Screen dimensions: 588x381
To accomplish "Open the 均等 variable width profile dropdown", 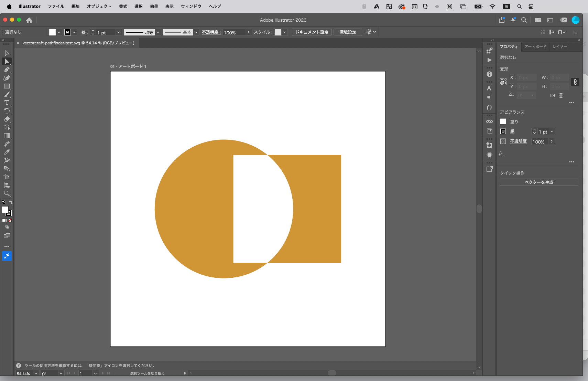I will click(158, 32).
